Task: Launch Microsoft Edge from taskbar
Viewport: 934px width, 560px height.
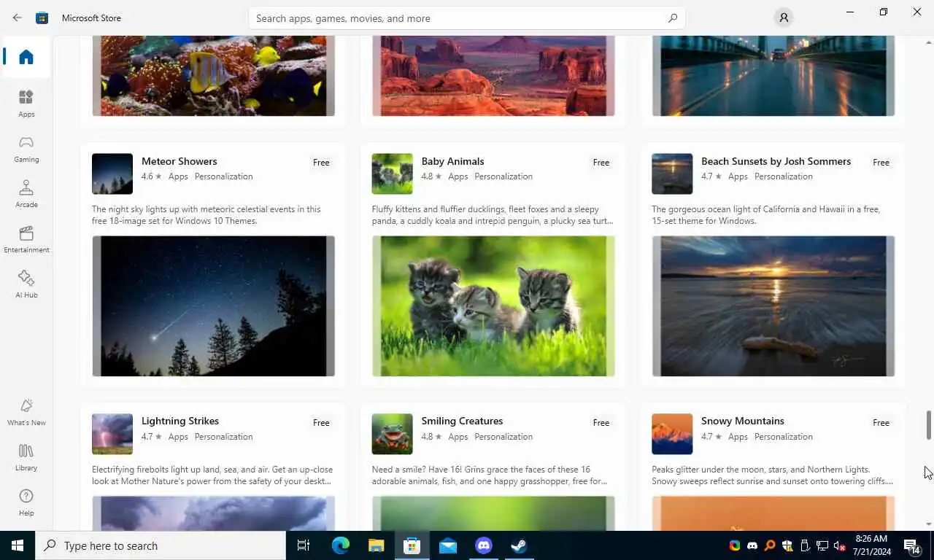Action: pos(341,545)
